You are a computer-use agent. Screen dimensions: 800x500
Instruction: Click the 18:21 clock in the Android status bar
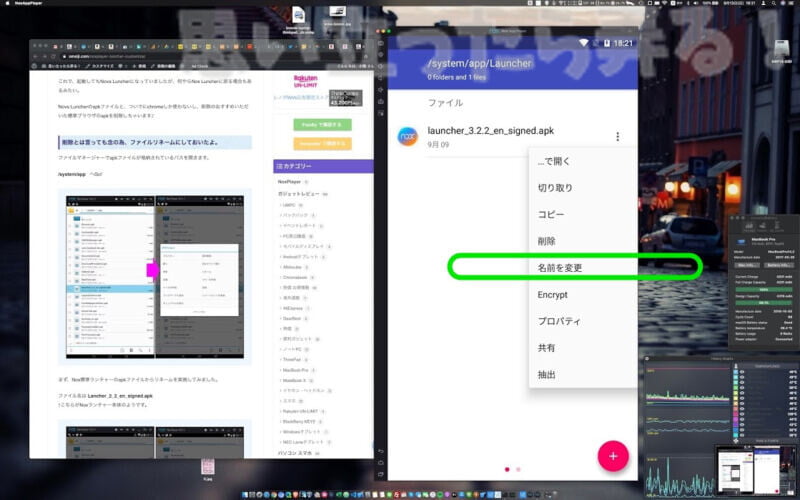pyautogui.click(x=622, y=43)
